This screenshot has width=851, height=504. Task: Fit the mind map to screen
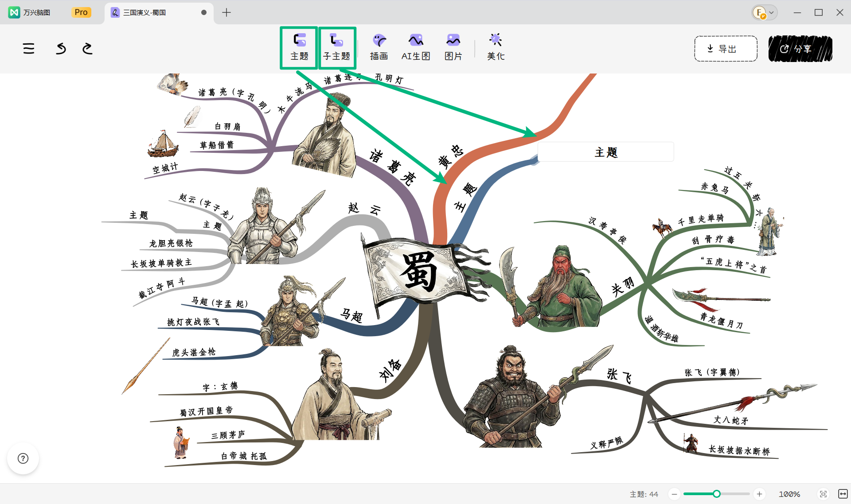coord(823,494)
